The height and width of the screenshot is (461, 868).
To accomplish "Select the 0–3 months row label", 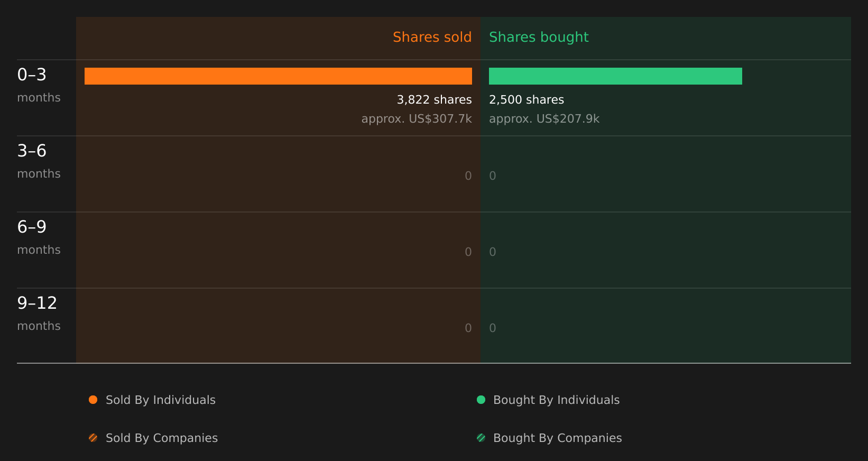I will tap(39, 85).
